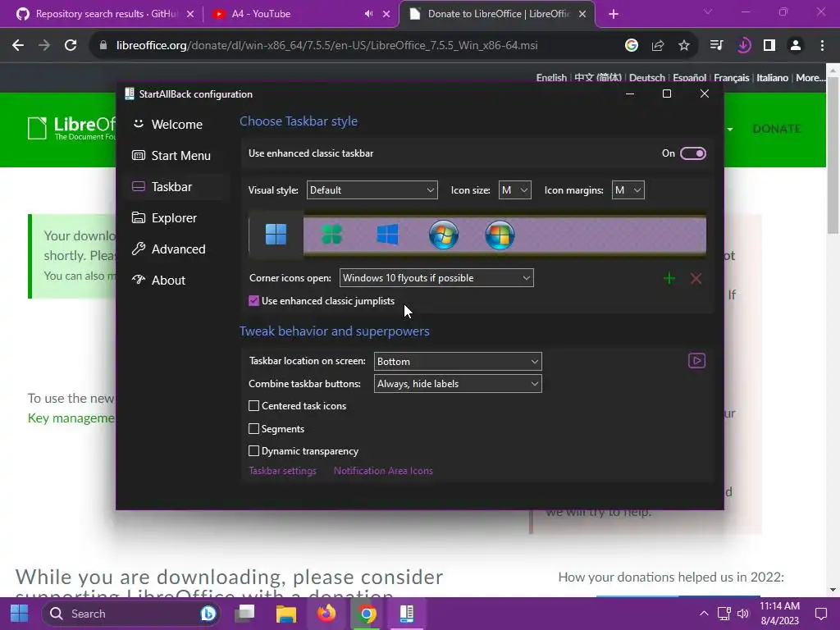
Task: Switch page language to Deutsch
Action: click(x=646, y=78)
